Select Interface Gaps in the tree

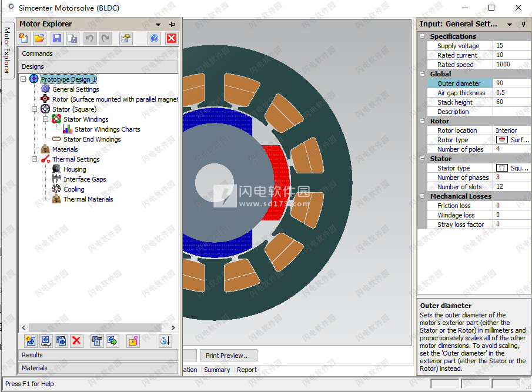pyautogui.click(x=85, y=179)
